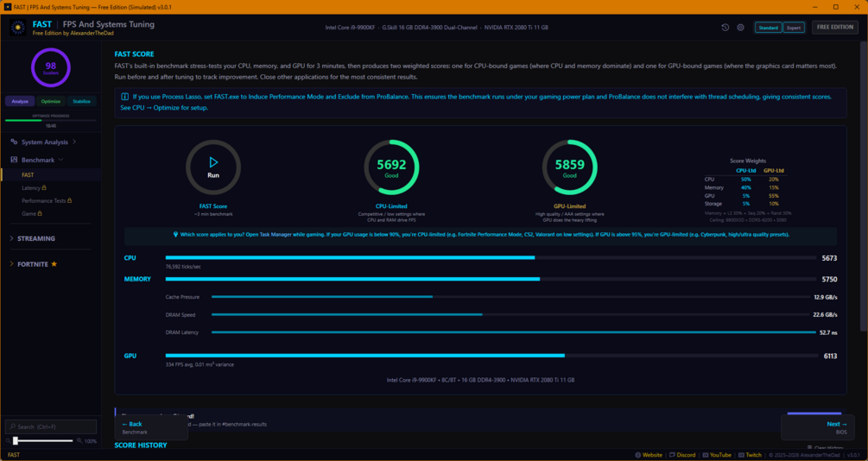Click the MEMORY score value 5750
The height and width of the screenshot is (461, 868).
pos(829,280)
